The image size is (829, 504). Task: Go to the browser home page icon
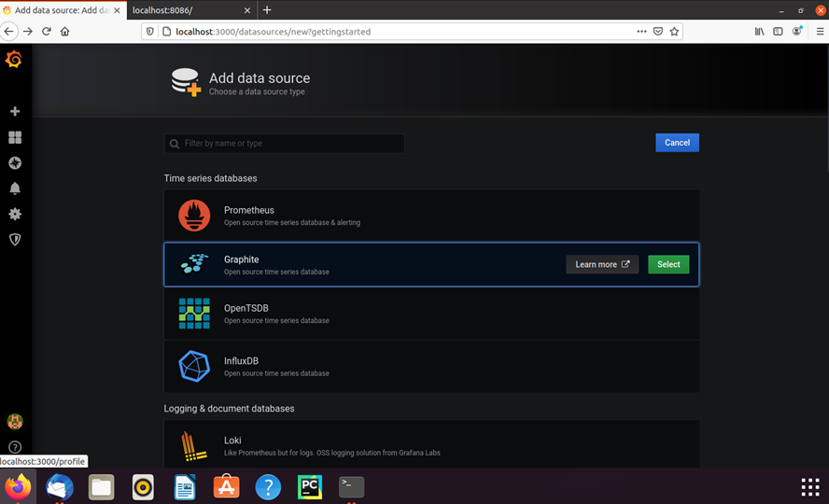(65, 31)
